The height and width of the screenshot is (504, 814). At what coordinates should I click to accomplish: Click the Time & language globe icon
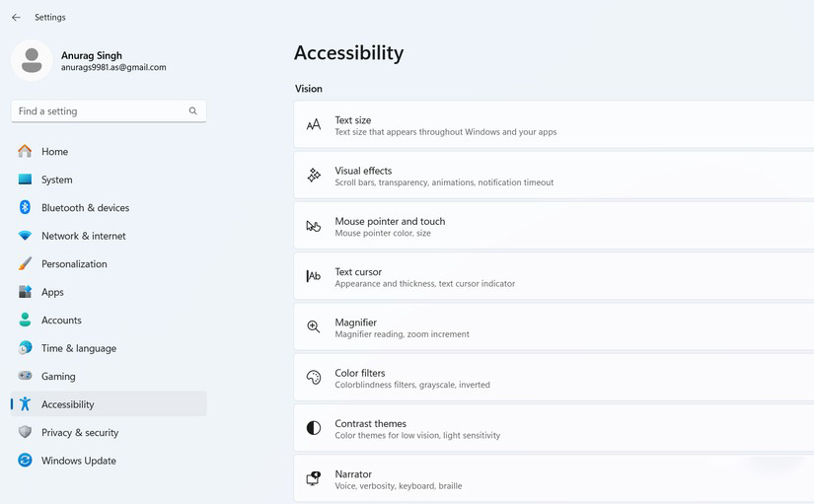(x=25, y=348)
